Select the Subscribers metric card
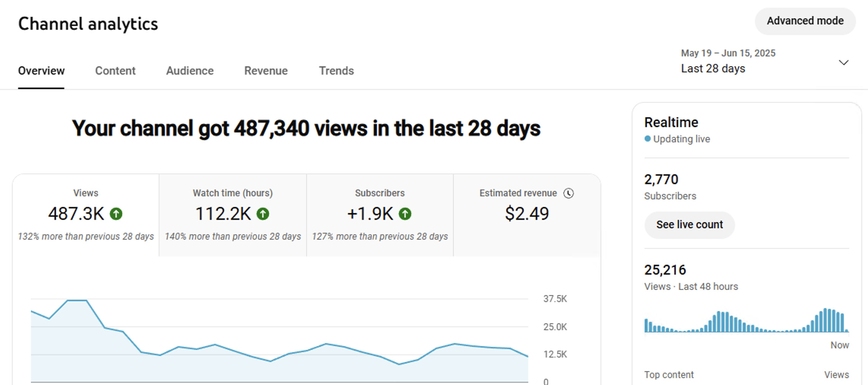The width and height of the screenshot is (868, 385). click(x=380, y=215)
